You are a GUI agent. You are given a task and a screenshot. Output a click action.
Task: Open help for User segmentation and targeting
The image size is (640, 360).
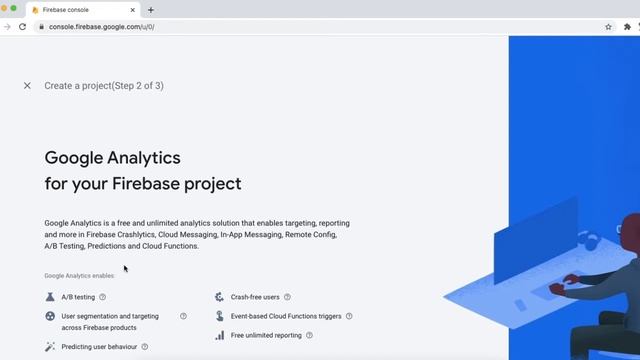coord(183,316)
